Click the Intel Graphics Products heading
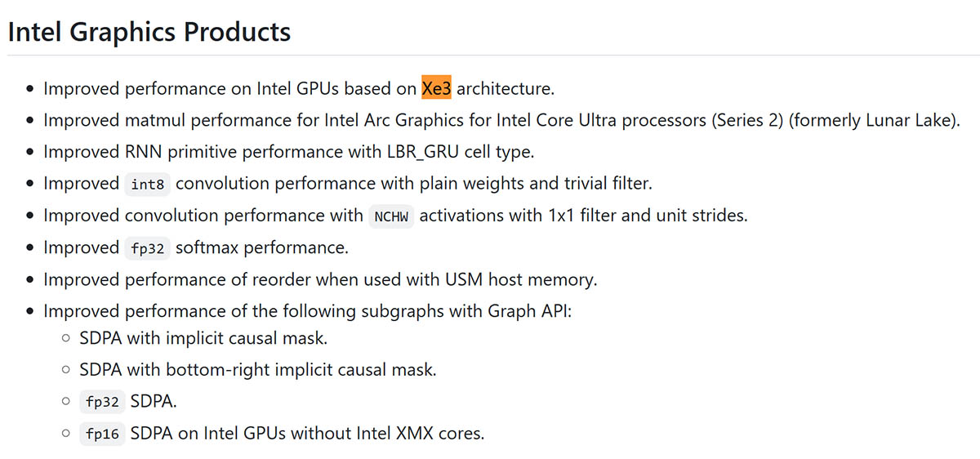The image size is (980, 459). click(x=149, y=31)
